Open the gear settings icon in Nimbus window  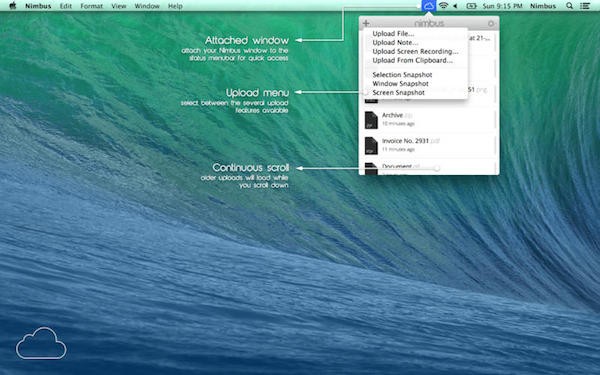point(491,24)
